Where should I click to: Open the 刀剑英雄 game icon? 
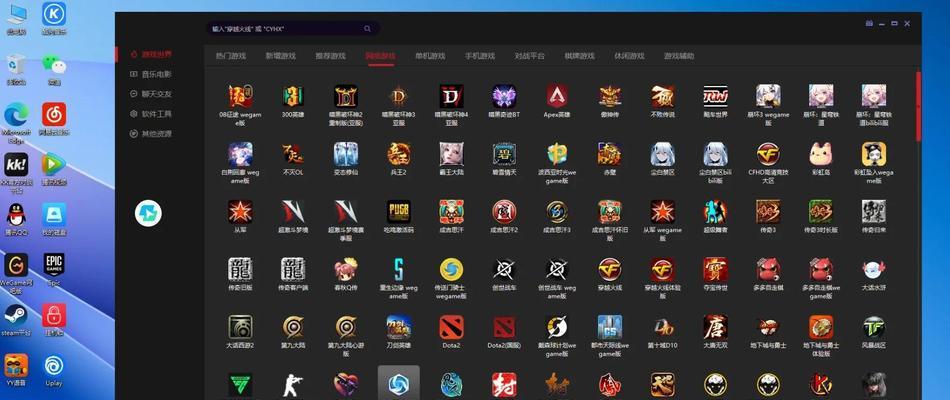tap(399, 327)
